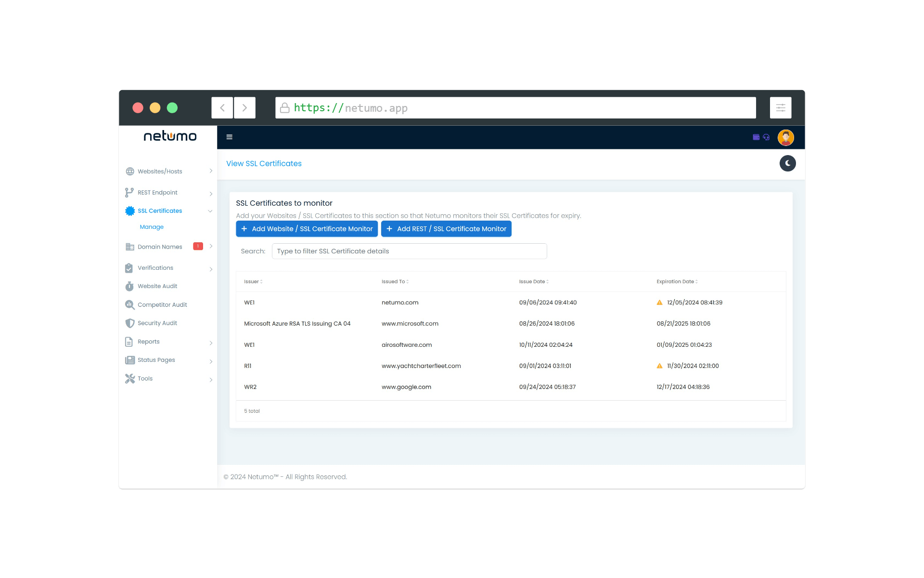Click the Verifications clipboard icon
Screen dimensions: 924x578
pos(129,268)
